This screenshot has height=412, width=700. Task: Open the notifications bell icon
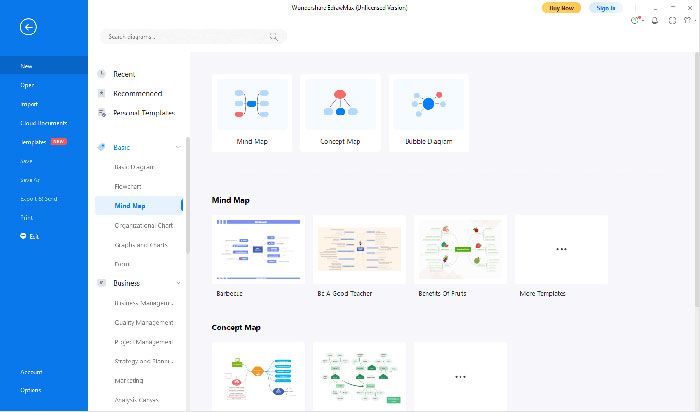click(x=655, y=20)
